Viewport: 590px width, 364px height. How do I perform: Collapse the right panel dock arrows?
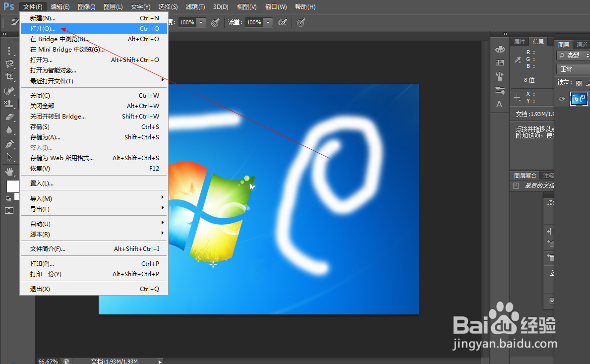(505, 34)
